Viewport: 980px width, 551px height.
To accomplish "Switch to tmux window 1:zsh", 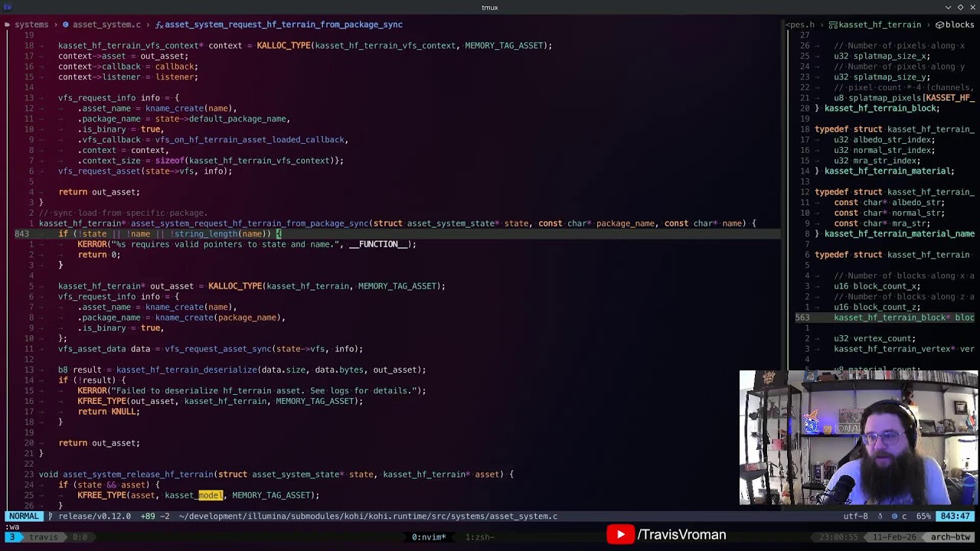I will coord(479,537).
